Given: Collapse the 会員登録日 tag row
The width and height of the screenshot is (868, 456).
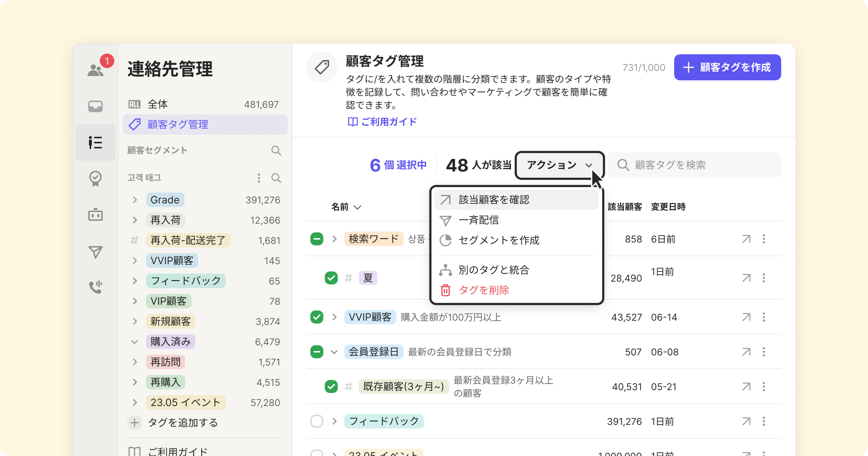Looking at the screenshot, I should coord(334,352).
